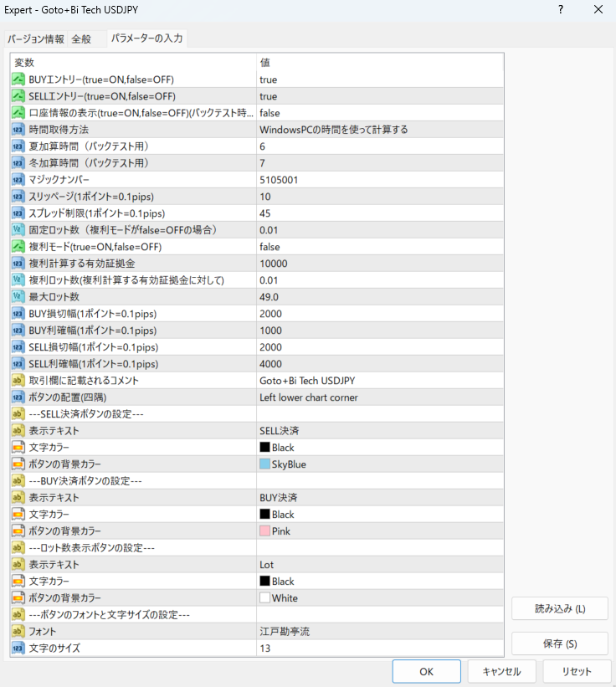Click the boolean icon beside 複利モード

[18, 247]
